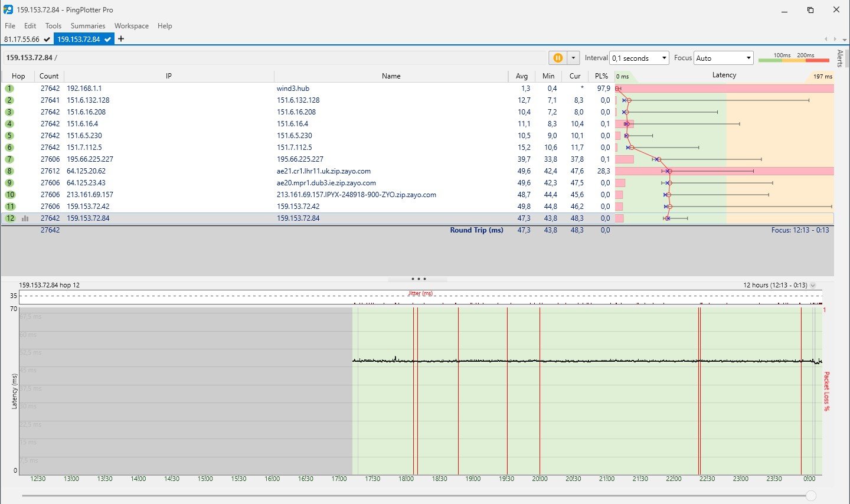Click the checkmark on the active 159.153.72.84 tab

[x=107, y=40]
